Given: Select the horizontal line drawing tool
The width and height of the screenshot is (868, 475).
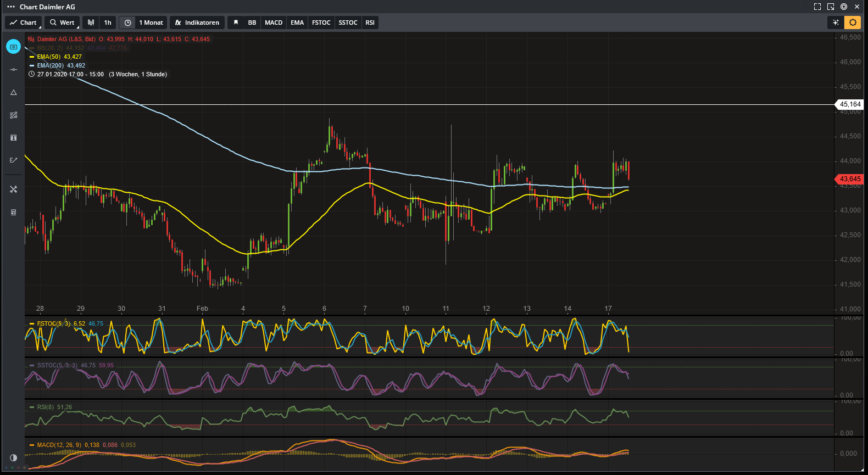Looking at the screenshot, I should point(14,70).
